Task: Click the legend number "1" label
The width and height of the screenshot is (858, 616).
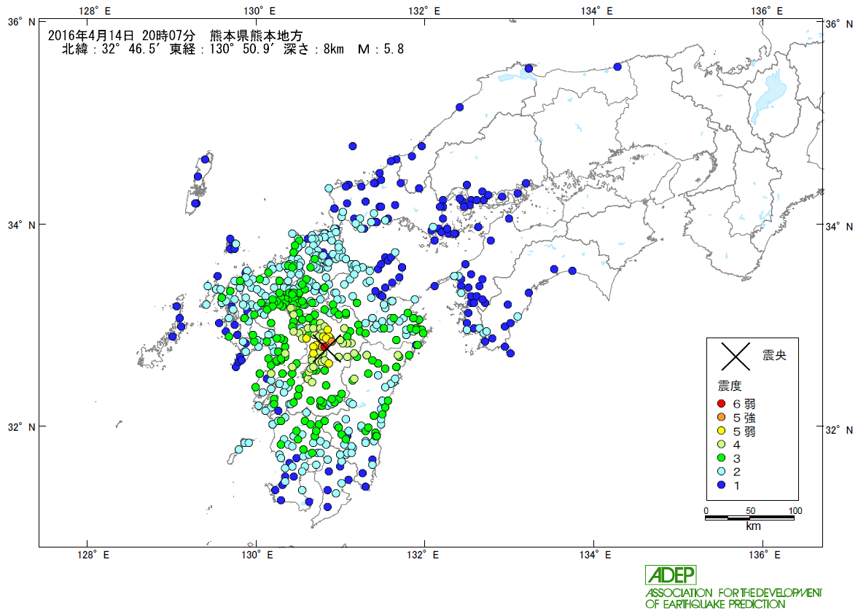Action: [736, 486]
